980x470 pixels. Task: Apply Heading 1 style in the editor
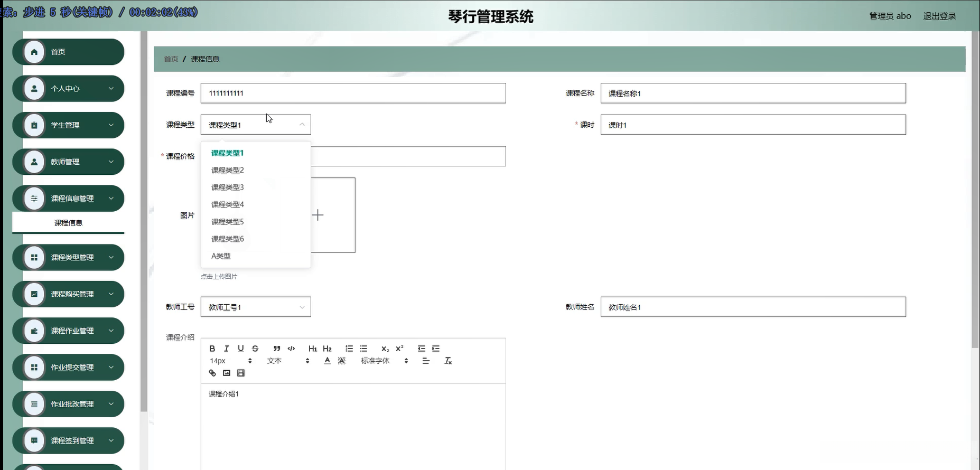313,349
